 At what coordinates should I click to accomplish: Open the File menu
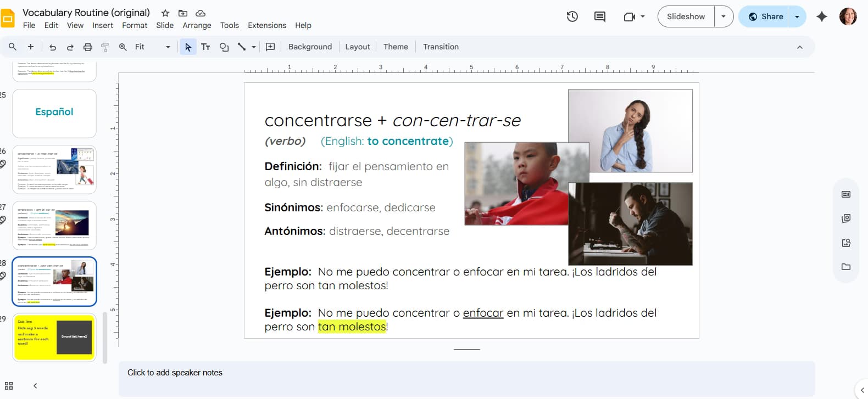pos(29,25)
